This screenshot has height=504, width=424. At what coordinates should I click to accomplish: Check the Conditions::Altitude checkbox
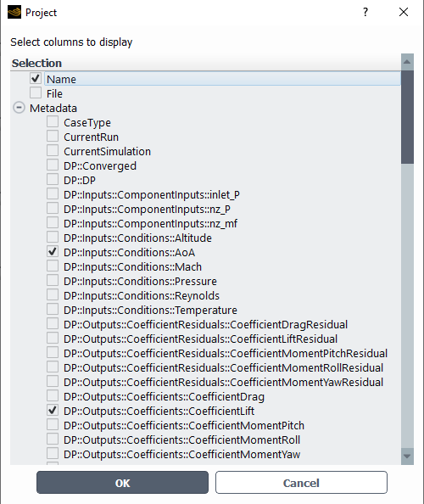[x=53, y=238]
